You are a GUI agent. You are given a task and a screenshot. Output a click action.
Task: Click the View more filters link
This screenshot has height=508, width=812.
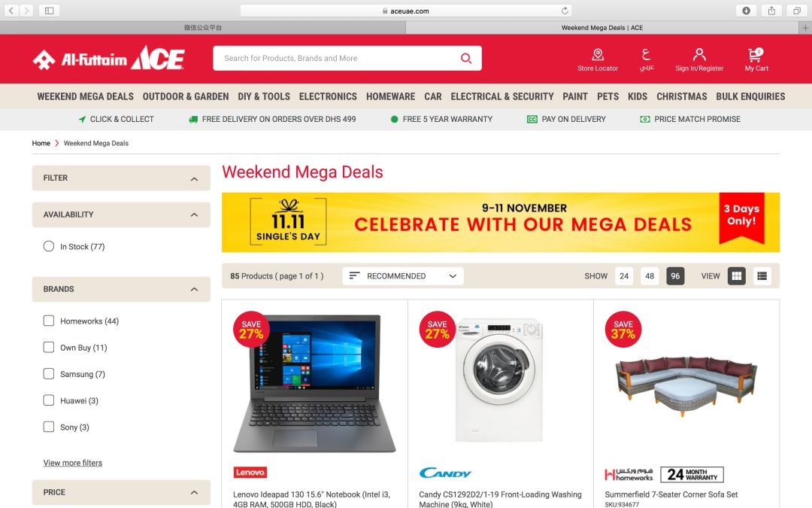pyautogui.click(x=72, y=463)
